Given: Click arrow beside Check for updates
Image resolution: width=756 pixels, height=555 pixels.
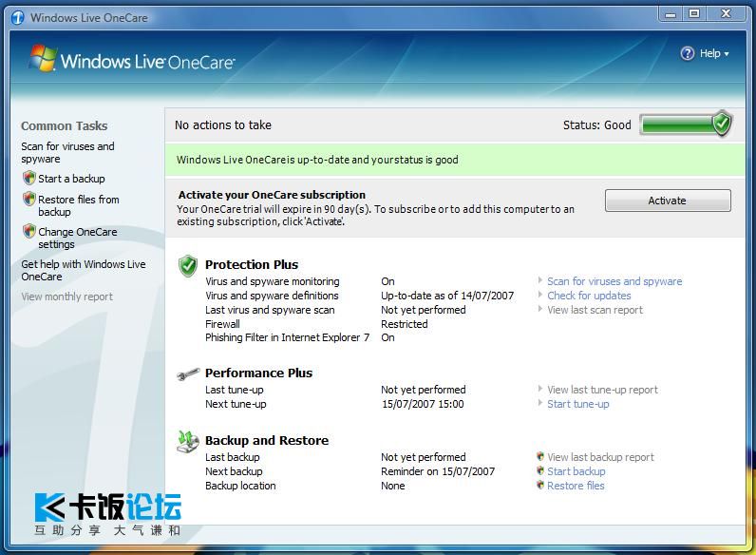Looking at the screenshot, I should (540, 295).
